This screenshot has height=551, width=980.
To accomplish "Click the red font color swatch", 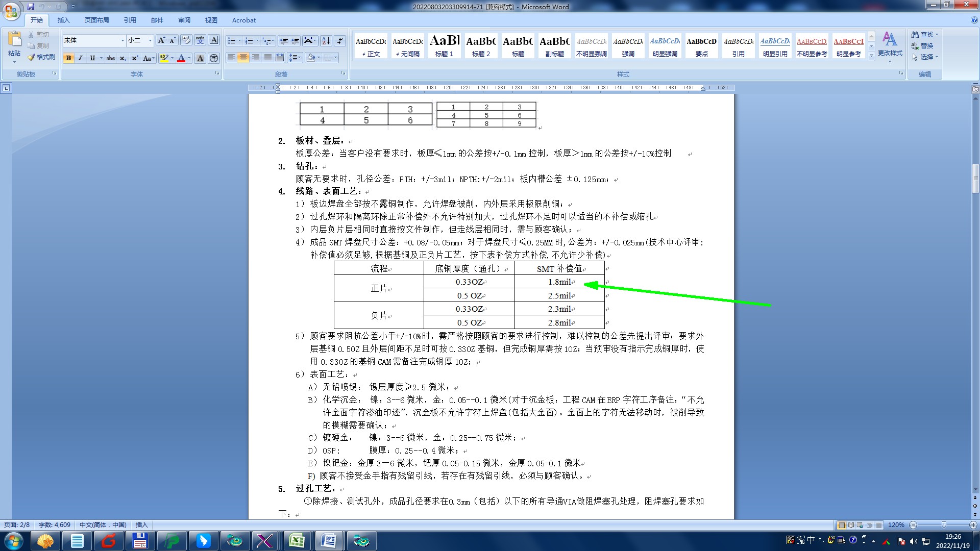I will coord(181,58).
